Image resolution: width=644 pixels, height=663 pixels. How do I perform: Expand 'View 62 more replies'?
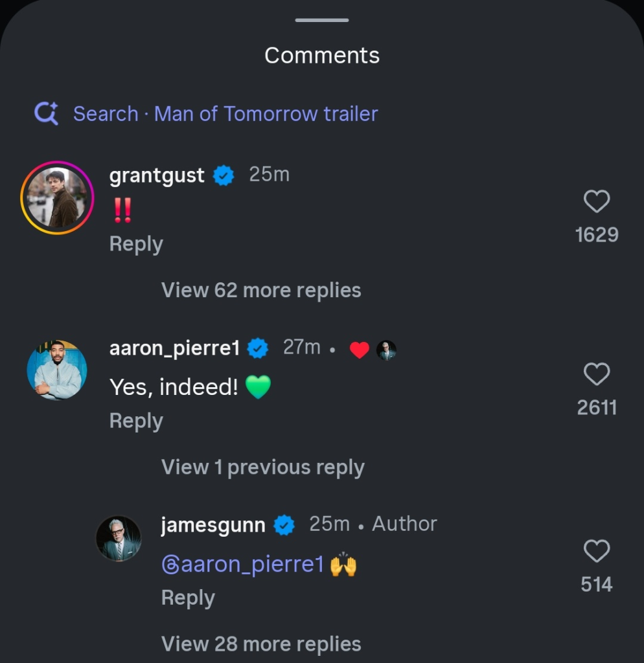tap(261, 290)
